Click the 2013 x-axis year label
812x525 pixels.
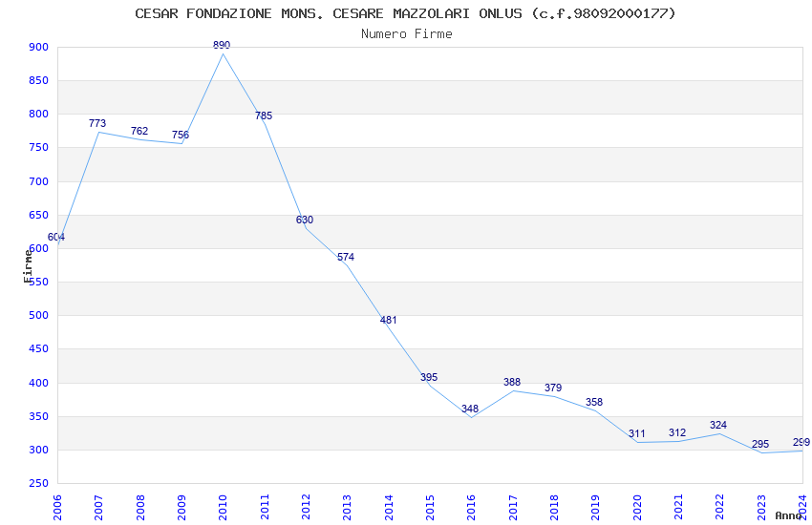point(347,508)
